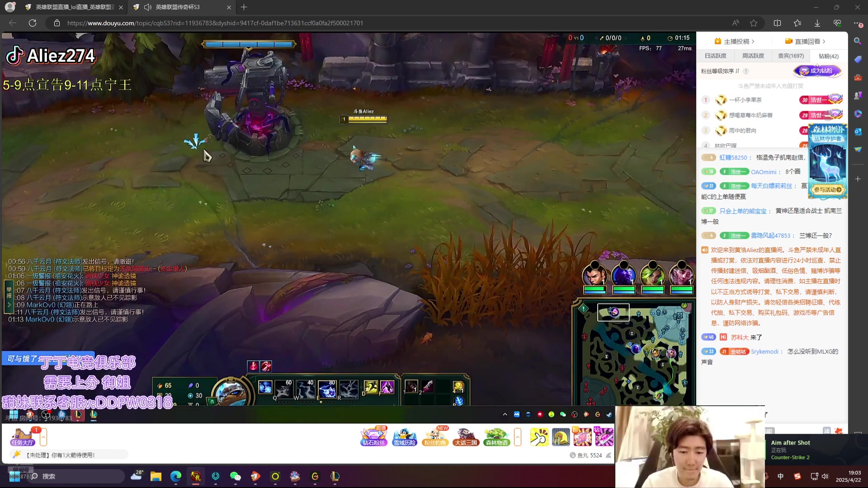This screenshot has width=868, height=488.
Task: Open split screen view
Action: 777,23
